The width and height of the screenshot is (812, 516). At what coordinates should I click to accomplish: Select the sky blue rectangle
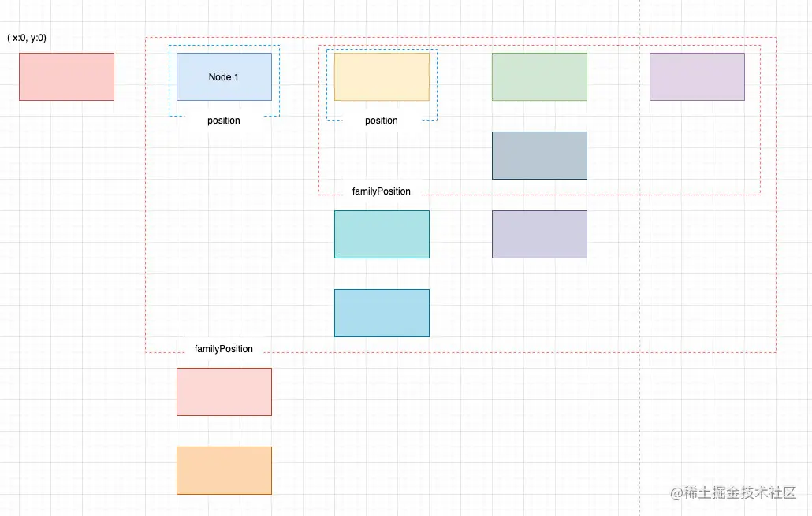coord(382,313)
